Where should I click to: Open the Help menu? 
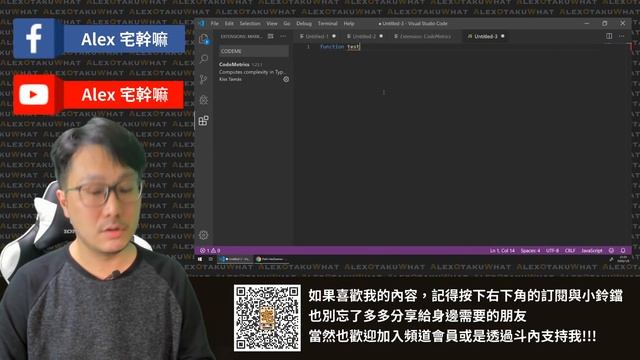coord(349,24)
